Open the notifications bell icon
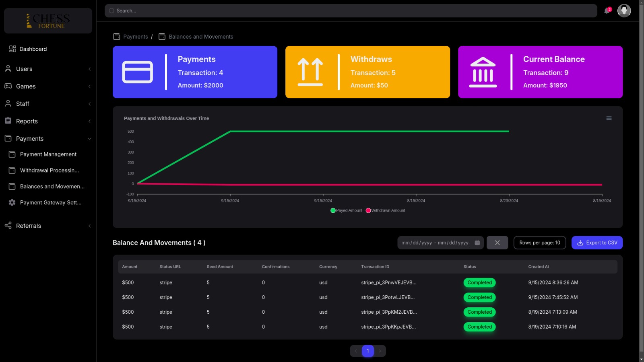 click(x=607, y=11)
